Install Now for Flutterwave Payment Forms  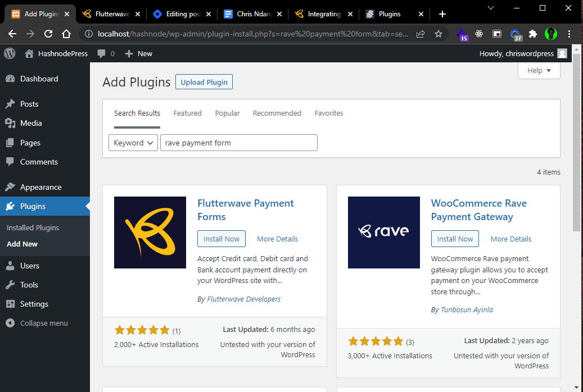222,239
